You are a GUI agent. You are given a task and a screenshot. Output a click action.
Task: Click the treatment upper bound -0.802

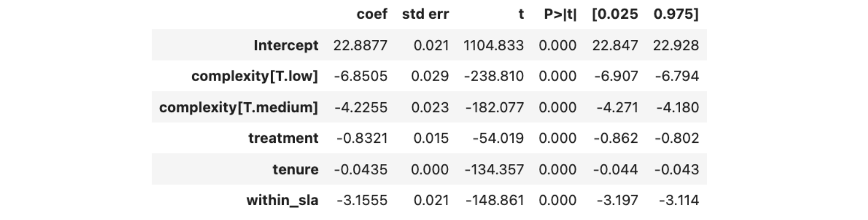[677, 138]
